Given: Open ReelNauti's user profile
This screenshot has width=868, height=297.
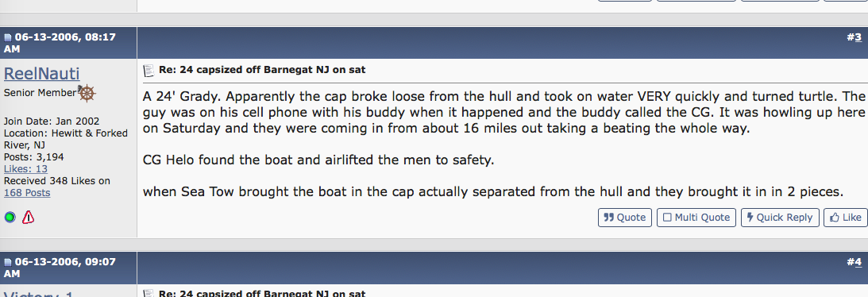Looking at the screenshot, I should click(x=41, y=74).
